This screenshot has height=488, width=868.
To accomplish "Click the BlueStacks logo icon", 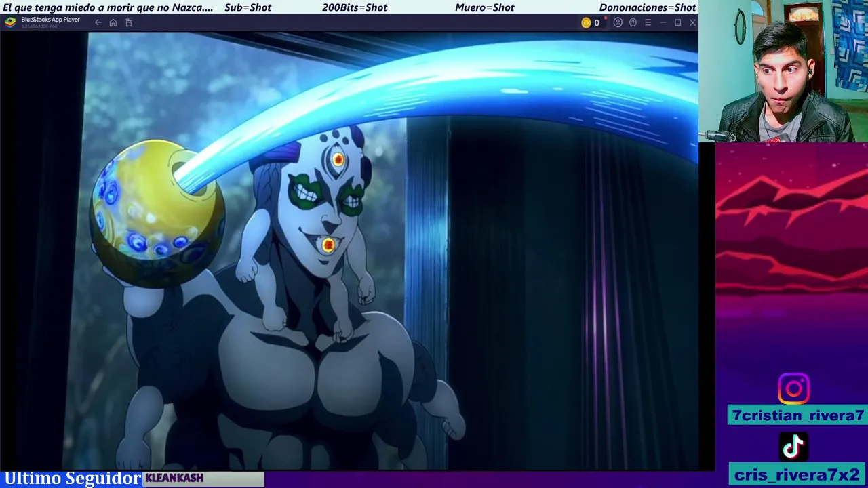I will (x=10, y=22).
